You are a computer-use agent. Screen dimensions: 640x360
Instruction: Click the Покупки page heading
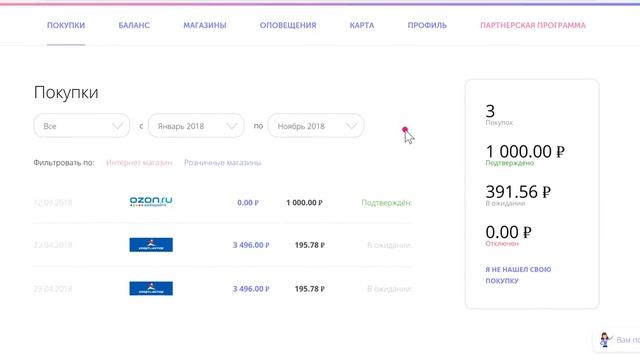coord(66,92)
